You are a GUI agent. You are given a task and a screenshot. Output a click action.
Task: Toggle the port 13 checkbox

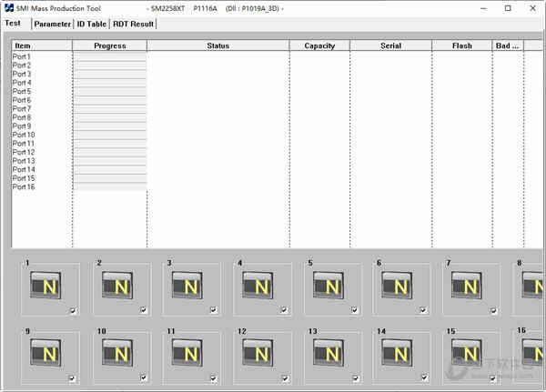353,378
